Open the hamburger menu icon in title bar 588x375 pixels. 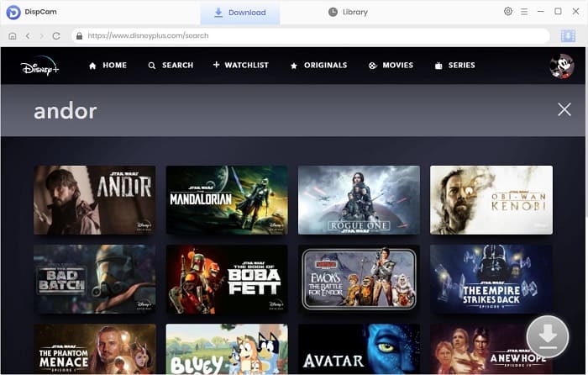524,12
